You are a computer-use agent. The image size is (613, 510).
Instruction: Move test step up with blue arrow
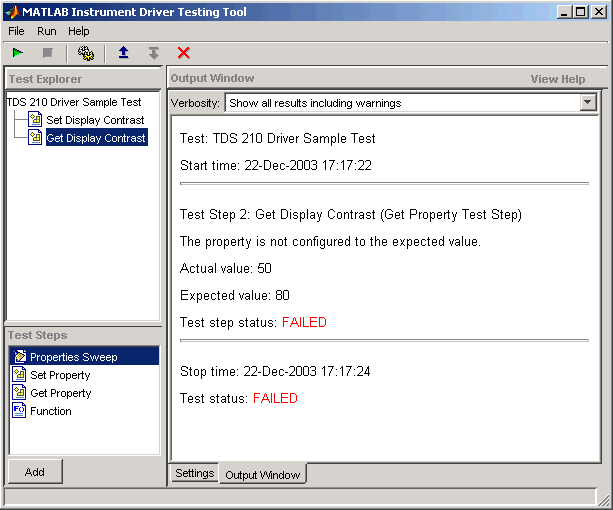124,52
